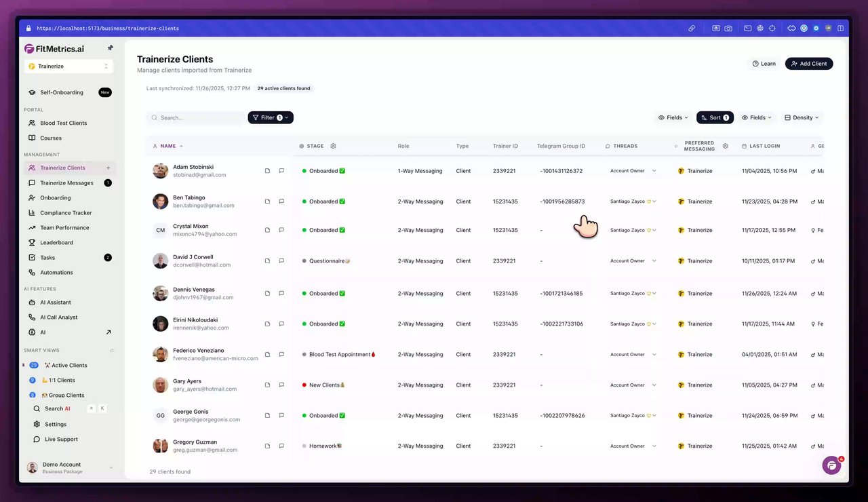
Task: Open the Filter dropdown
Action: (271, 117)
